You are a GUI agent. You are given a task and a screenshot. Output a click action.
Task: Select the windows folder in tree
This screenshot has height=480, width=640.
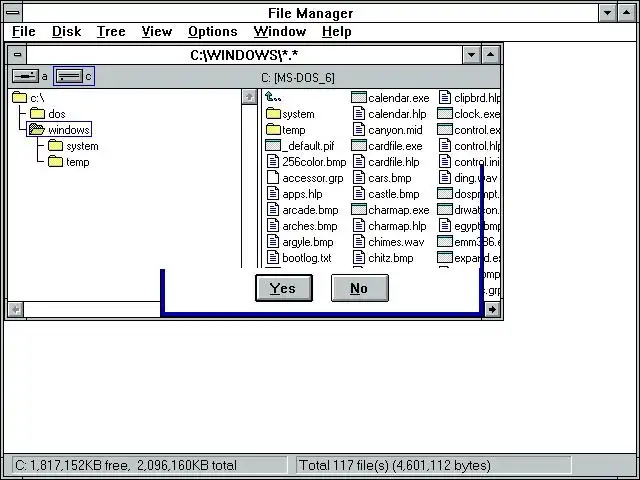59,129
